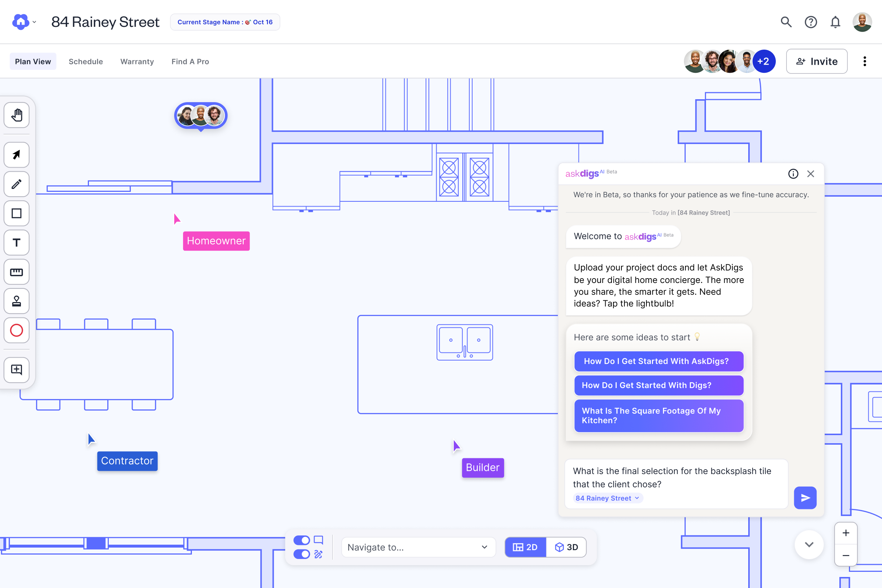Select the Stamp tool
The image size is (882, 588).
tap(17, 301)
